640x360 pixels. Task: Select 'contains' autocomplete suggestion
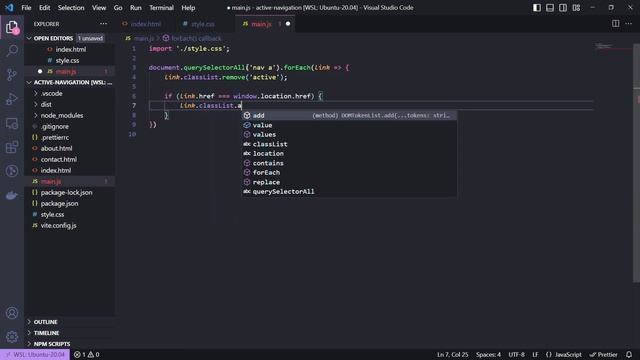349,163
